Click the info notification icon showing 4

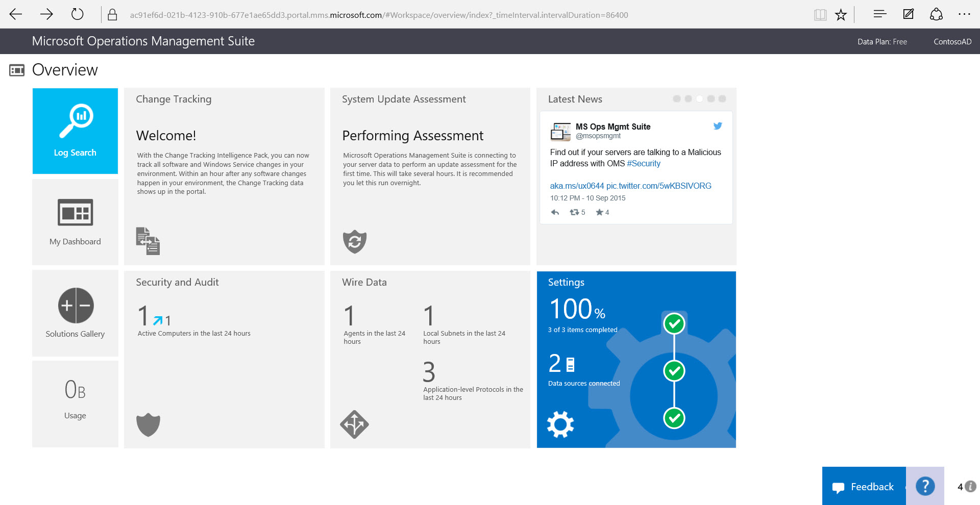click(x=970, y=487)
